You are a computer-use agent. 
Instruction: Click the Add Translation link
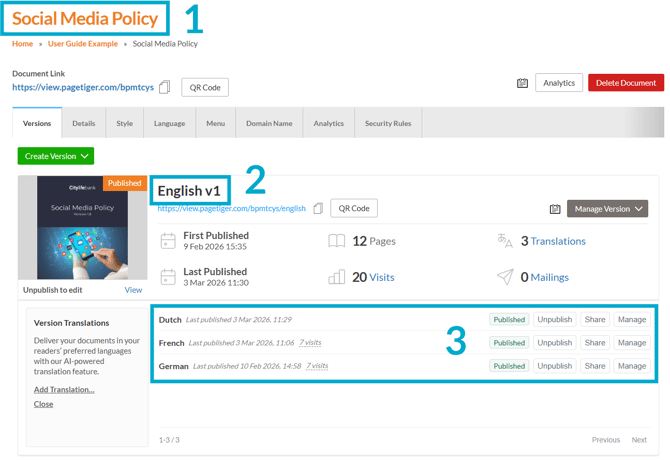[64, 390]
